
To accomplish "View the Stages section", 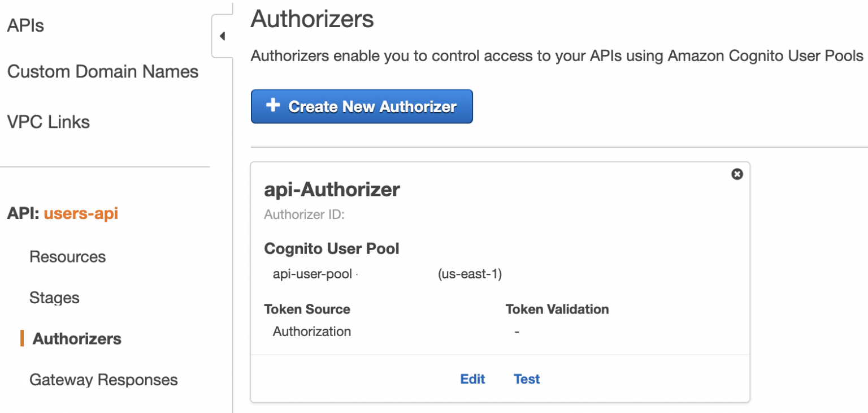I will [x=54, y=297].
